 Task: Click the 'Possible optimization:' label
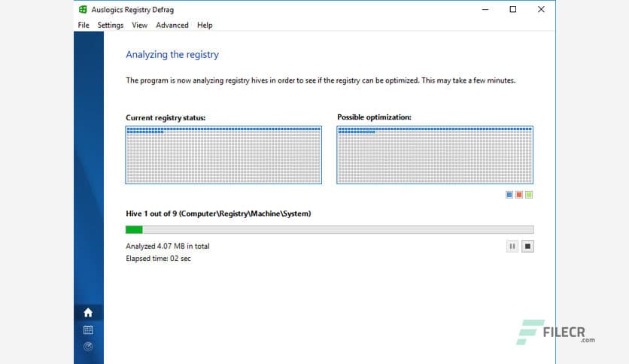coord(374,117)
